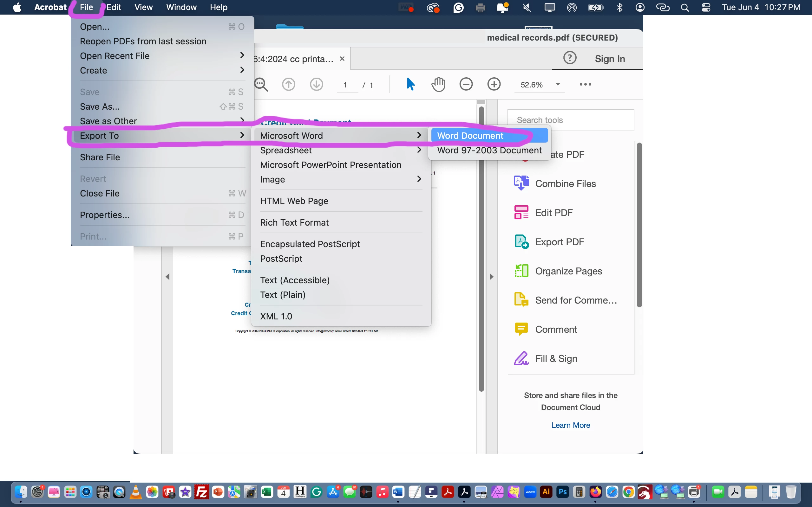The image size is (812, 507).
Task: Open the Combine Files tool
Action: [565, 183]
